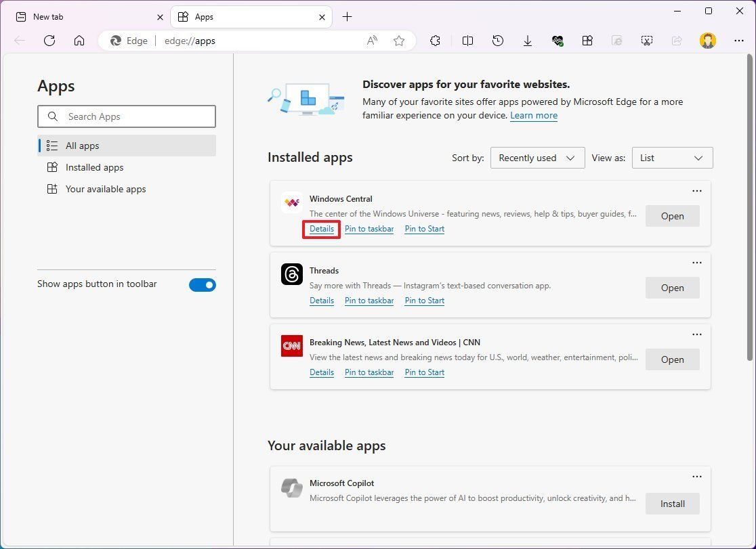This screenshot has height=549, width=756.
Task: Change the View as List dropdown
Action: 671,158
